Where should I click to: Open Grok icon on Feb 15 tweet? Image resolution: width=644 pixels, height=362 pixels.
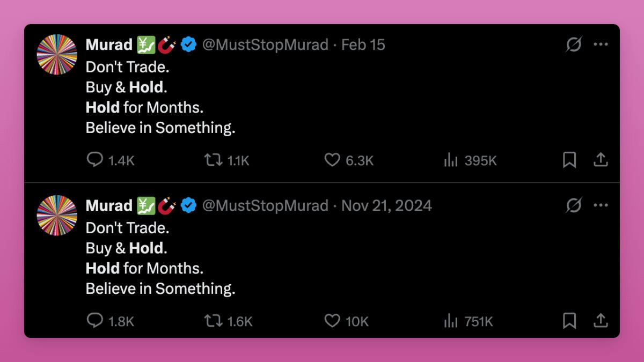tap(574, 45)
